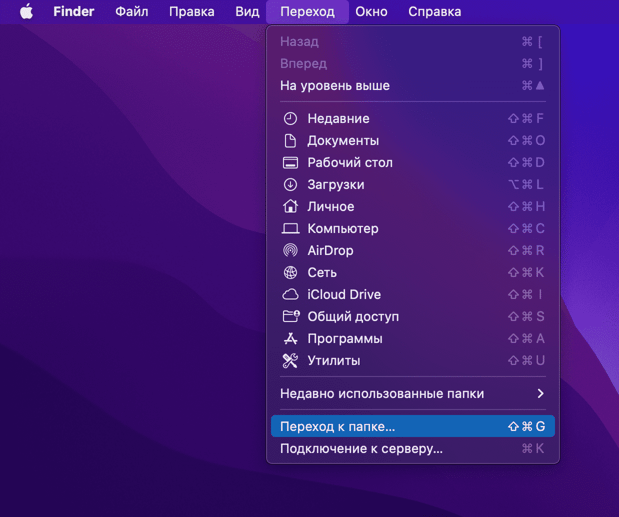Click the Desktop icon beside Рабочий стол
The width and height of the screenshot is (619, 517).
pos(290,163)
